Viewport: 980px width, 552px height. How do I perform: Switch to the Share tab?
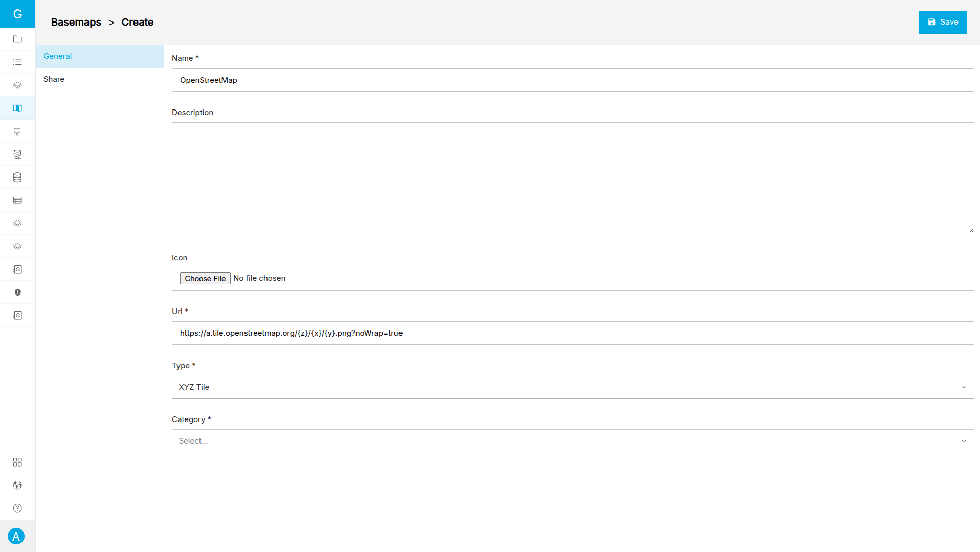click(54, 79)
